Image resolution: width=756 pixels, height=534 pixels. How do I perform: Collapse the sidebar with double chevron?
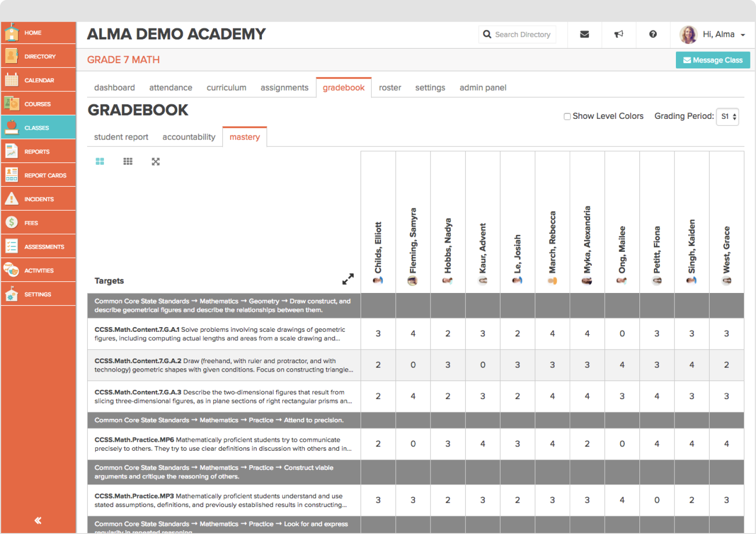pos(38,520)
